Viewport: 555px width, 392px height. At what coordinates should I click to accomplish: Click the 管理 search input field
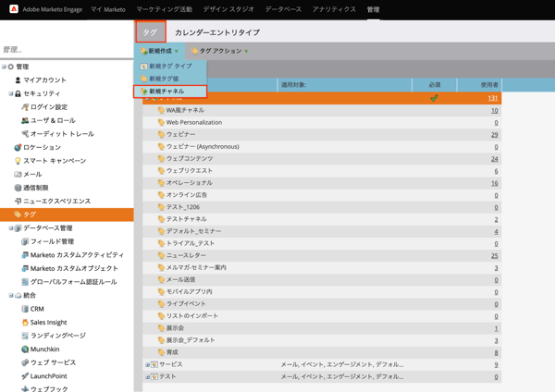tap(67, 50)
